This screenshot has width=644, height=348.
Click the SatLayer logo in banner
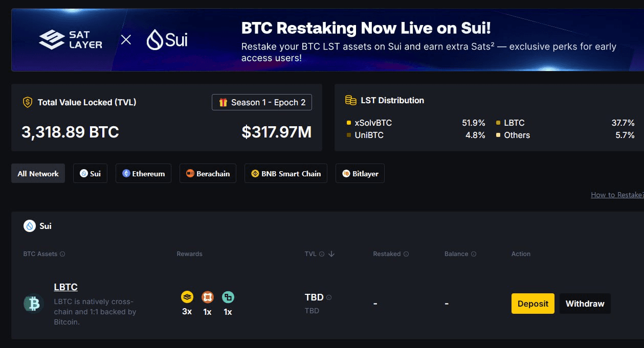click(x=71, y=40)
